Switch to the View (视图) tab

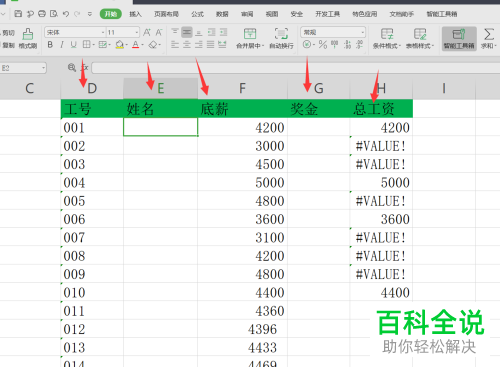pyautogui.click(x=272, y=14)
